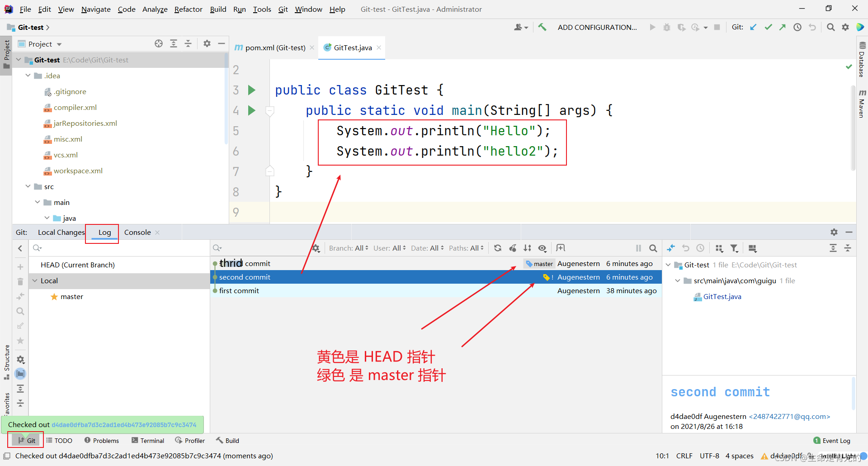
Task: Switch to pom.xml (Git-test) tab
Action: click(275, 48)
